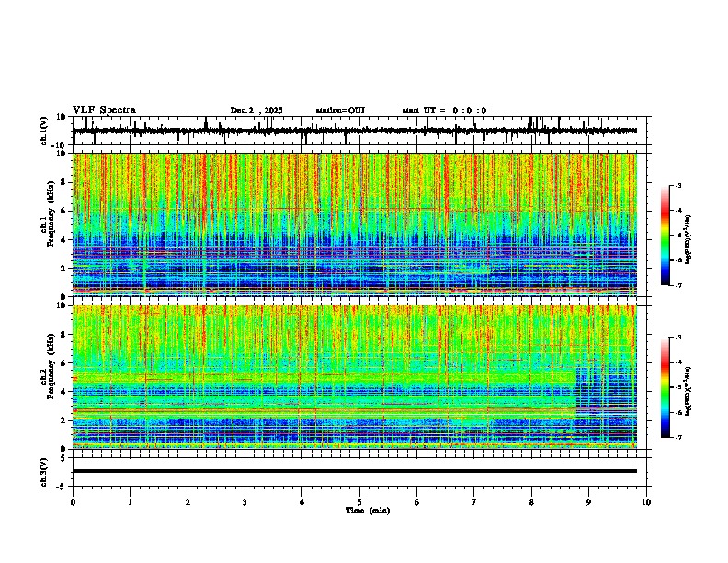
Task: Click the "Time (min)" axis label
Action: click(368, 511)
